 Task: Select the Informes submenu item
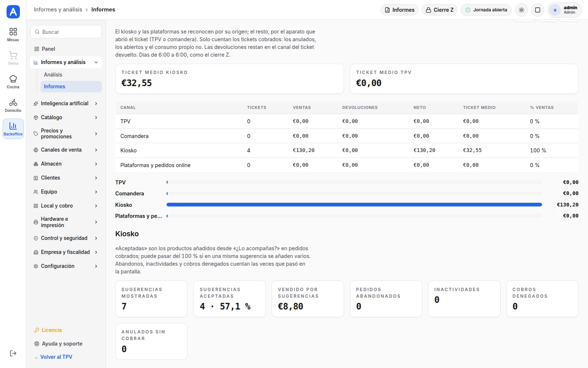(x=71, y=86)
